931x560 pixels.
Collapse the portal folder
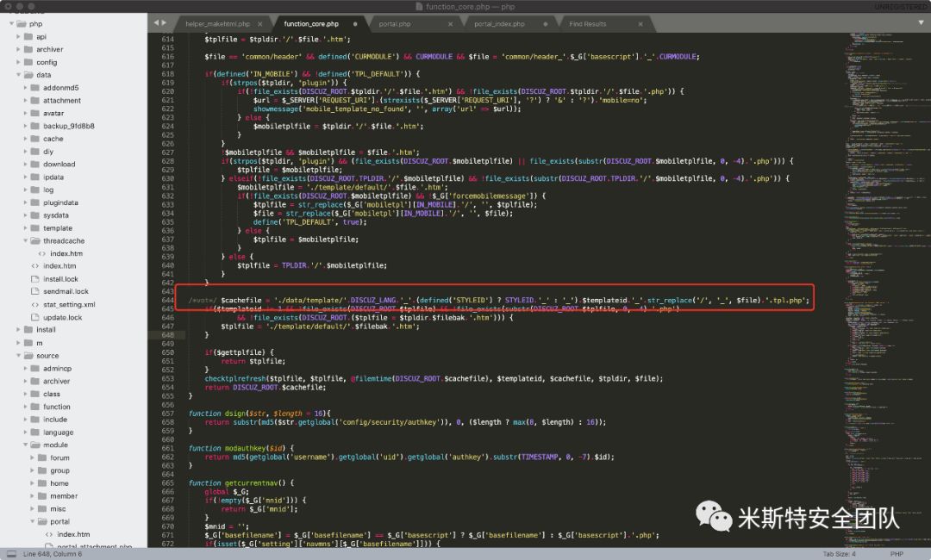tap(33, 521)
